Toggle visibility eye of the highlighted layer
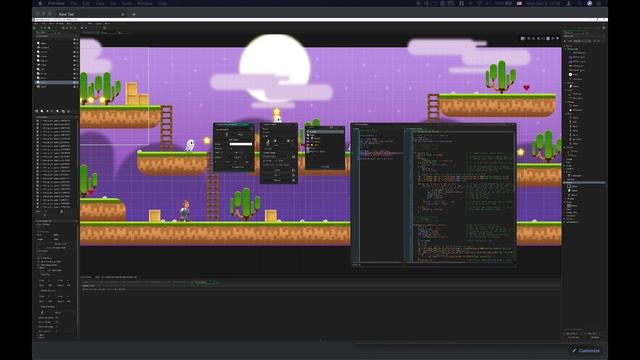 pos(75,82)
